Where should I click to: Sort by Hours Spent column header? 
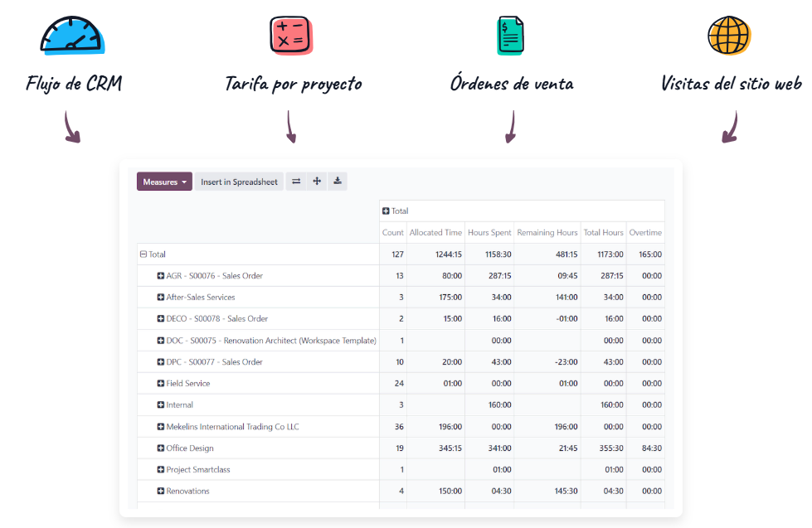(x=489, y=233)
